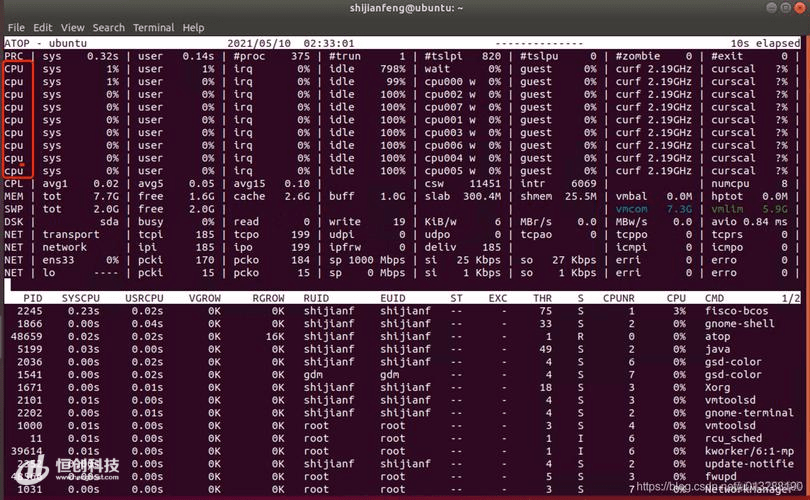Select the rcu_sched process name
The height and width of the screenshot is (500, 810).
(734, 438)
